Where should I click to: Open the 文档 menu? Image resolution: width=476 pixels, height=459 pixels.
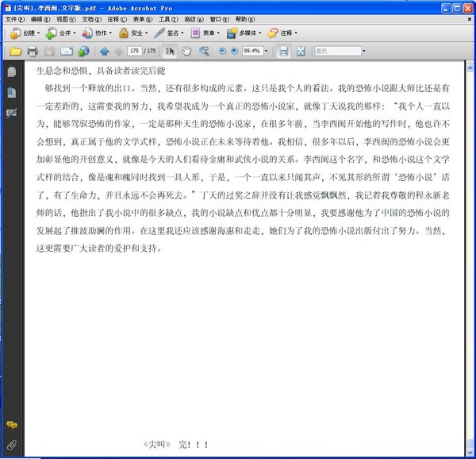coord(92,19)
